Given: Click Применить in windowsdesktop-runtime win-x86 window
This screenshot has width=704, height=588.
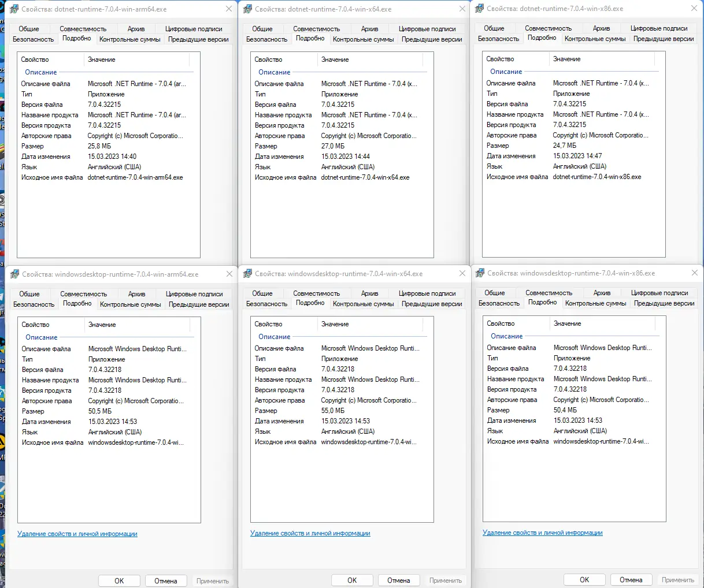Looking at the screenshot, I should pos(678,580).
